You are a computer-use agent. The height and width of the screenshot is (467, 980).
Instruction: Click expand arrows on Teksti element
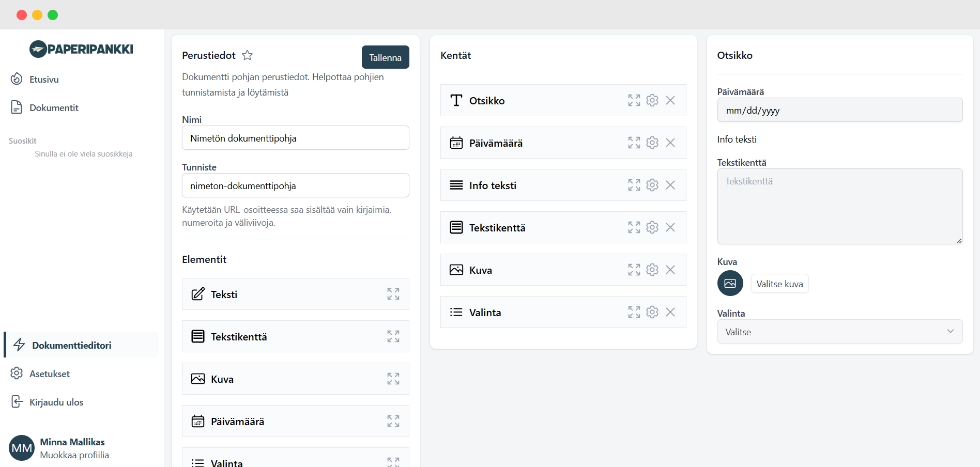tap(393, 294)
